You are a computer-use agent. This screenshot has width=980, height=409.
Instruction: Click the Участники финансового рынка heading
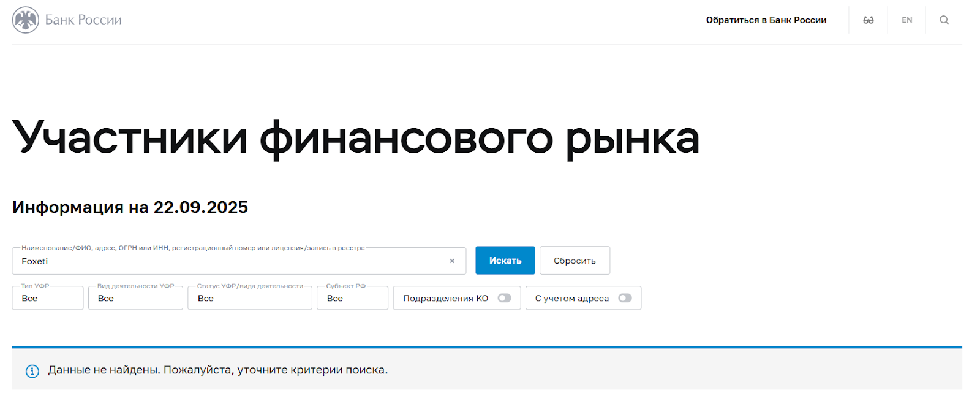(355, 138)
